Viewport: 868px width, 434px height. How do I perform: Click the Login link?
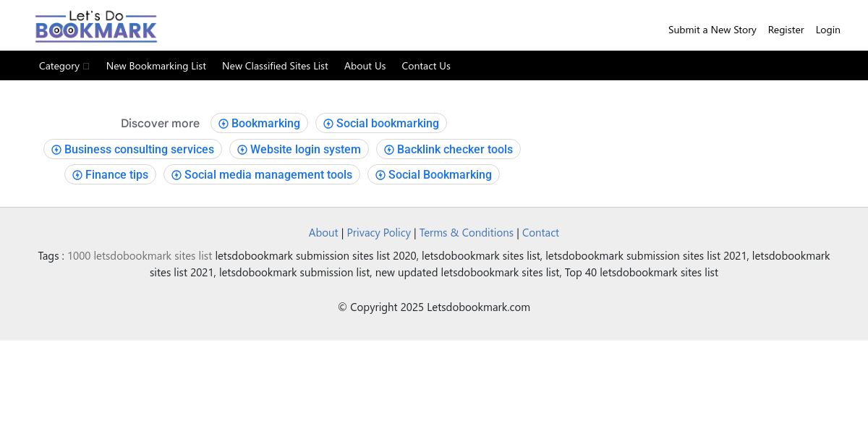(x=828, y=30)
